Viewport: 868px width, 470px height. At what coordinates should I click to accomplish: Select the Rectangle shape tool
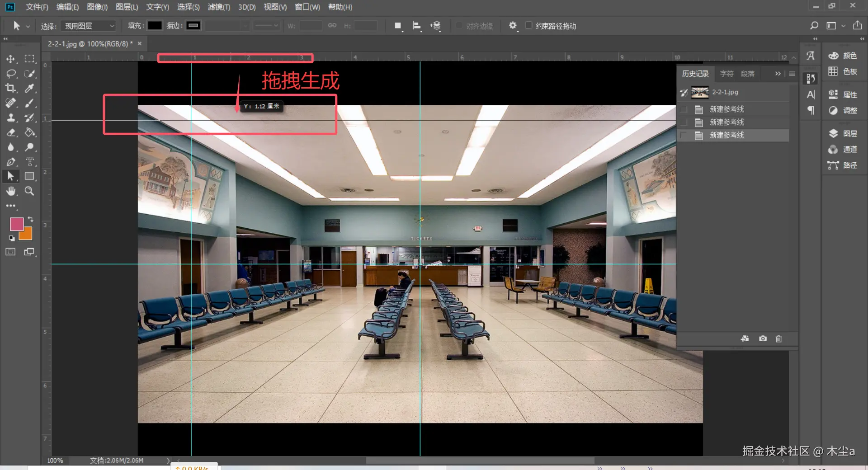[x=29, y=176]
